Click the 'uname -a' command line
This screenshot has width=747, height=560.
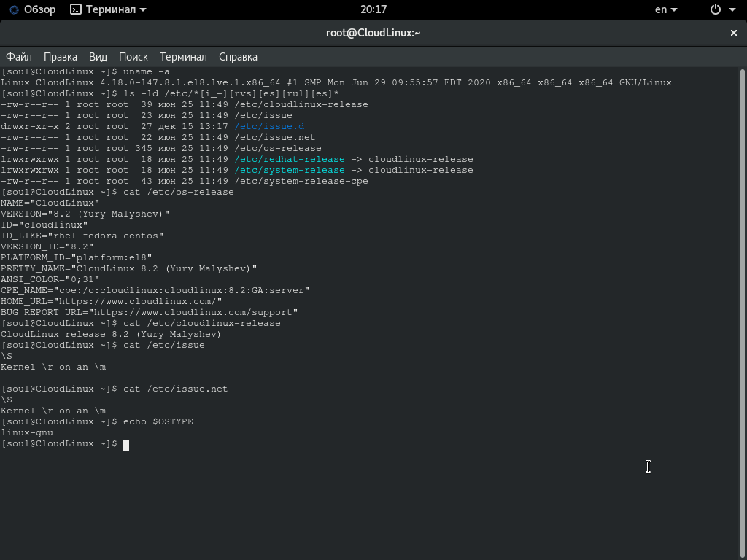(146, 71)
